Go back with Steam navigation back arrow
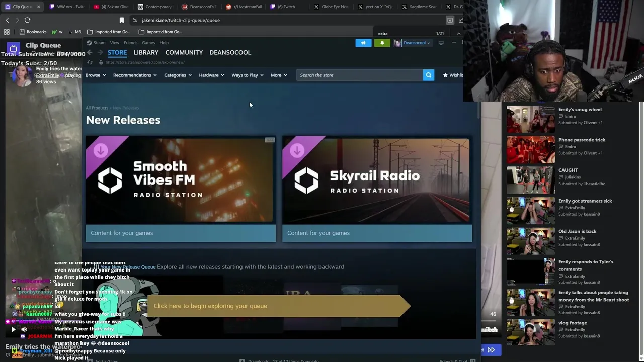Screen dimensions: 644x362 pos(90,52)
